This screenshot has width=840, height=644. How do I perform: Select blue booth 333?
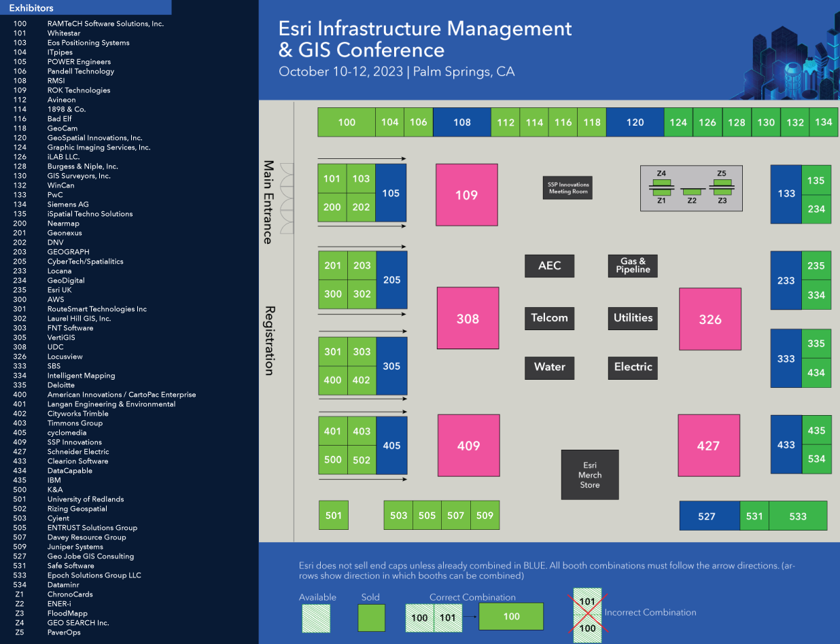click(x=786, y=358)
